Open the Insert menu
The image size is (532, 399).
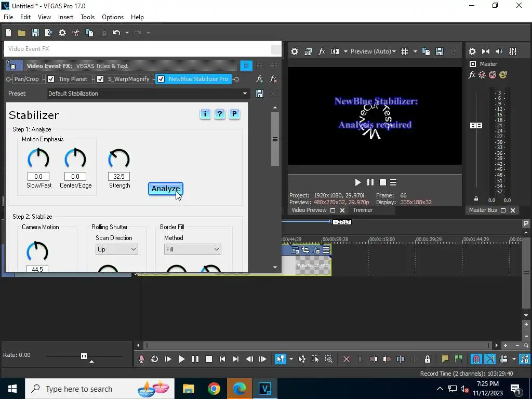click(65, 17)
